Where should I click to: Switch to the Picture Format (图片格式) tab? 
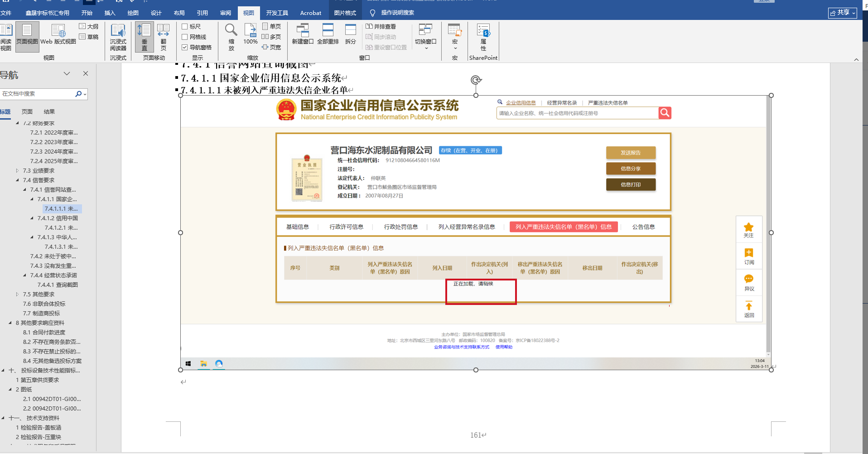pyautogui.click(x=345, y=13)
